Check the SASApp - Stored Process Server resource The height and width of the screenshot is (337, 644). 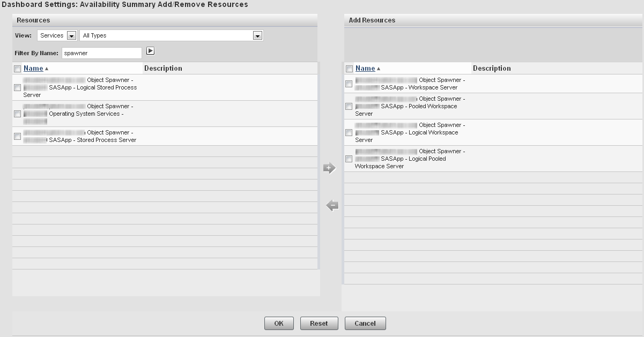(x=17, y=136)
